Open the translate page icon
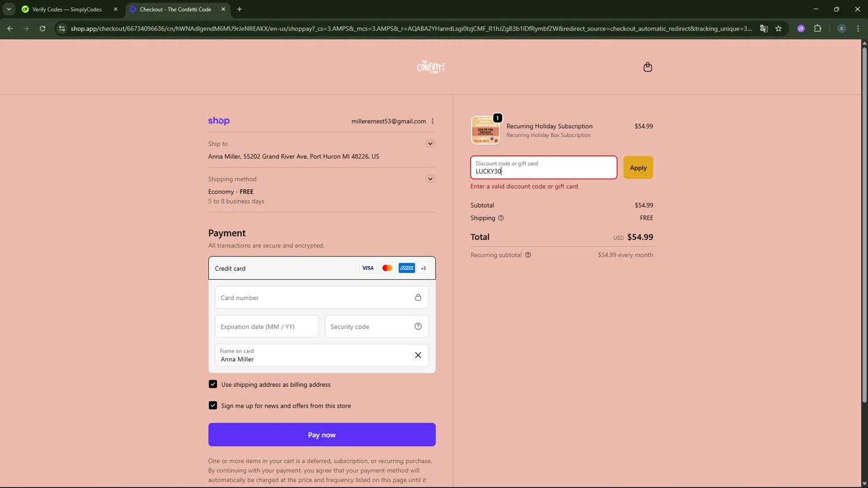Image resolution: width=868 pixels, height=488 pixels. 764,28
